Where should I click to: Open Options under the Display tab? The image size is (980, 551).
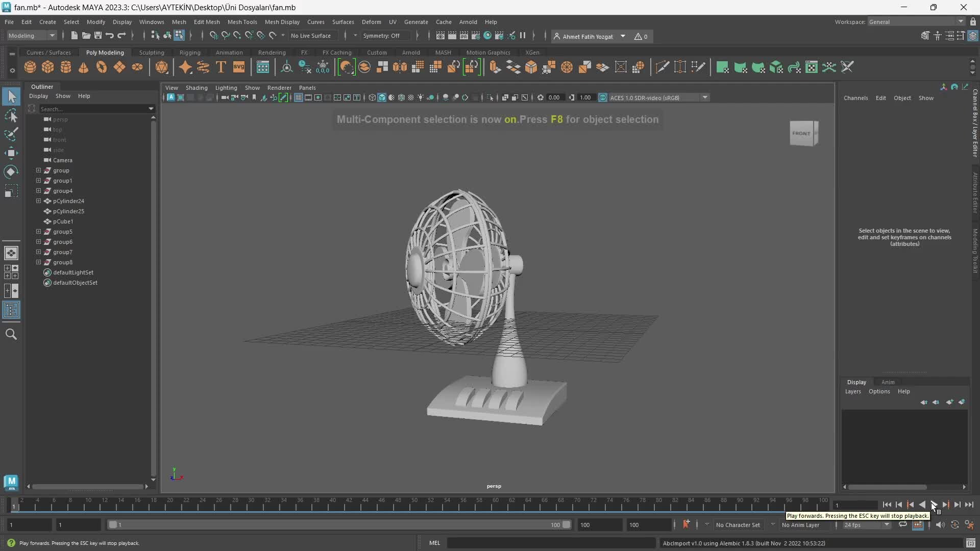[879, 392]
